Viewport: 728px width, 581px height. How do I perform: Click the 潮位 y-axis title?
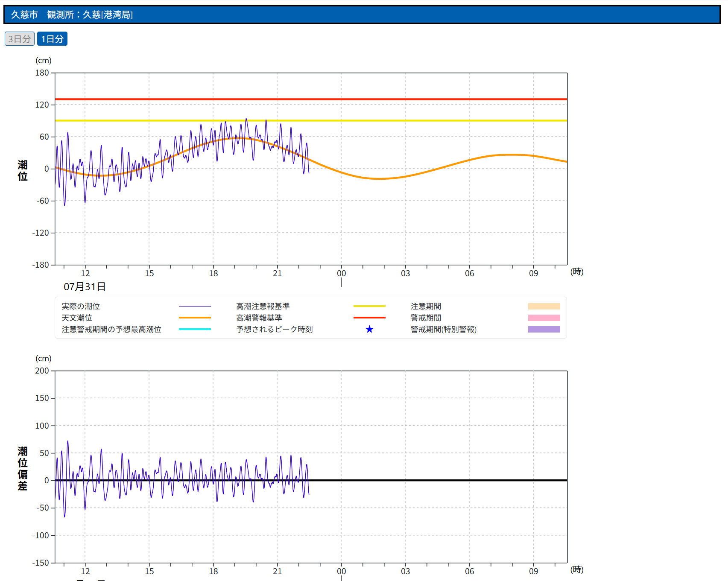(23, 170)
